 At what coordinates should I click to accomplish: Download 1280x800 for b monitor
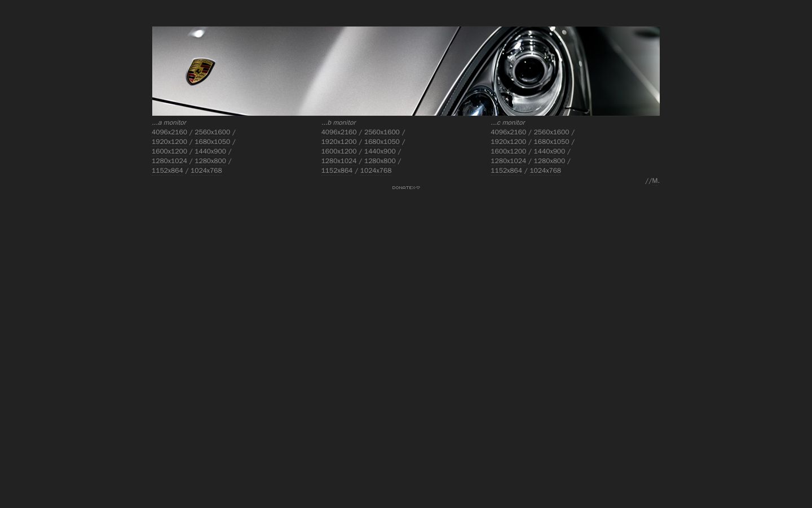point(380,161)
